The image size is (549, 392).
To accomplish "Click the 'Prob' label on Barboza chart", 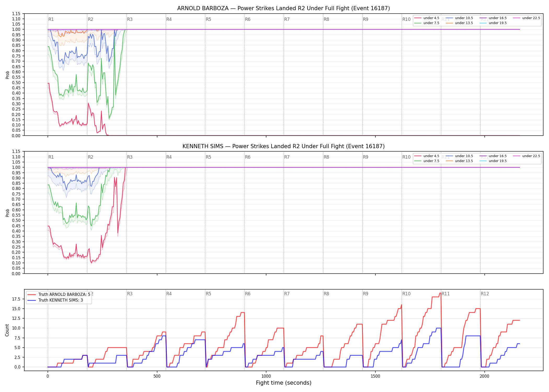I will click(7, 75).
